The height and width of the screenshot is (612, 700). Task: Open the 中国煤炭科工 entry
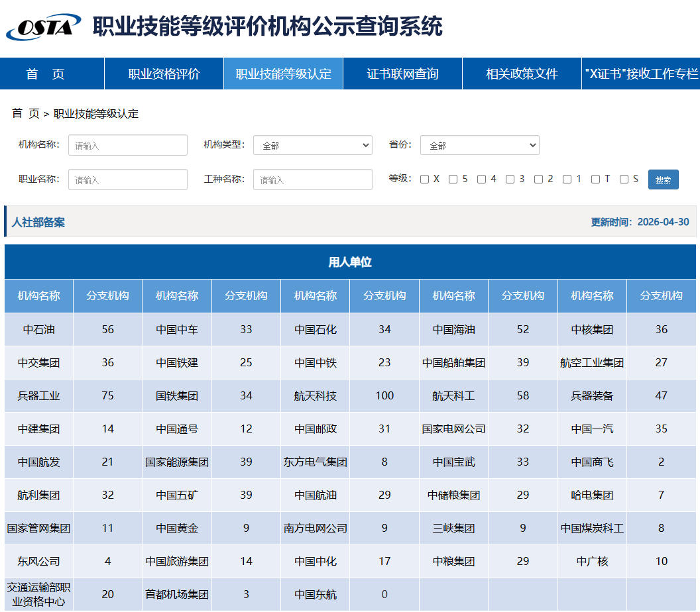592,528
